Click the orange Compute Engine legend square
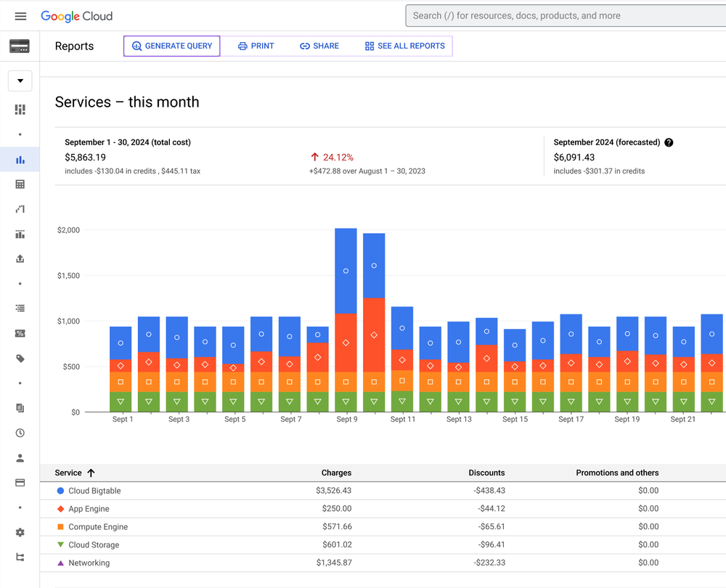The width and height of the screenshot is (726, 588). pyautogui.click(x=60, y=527)
